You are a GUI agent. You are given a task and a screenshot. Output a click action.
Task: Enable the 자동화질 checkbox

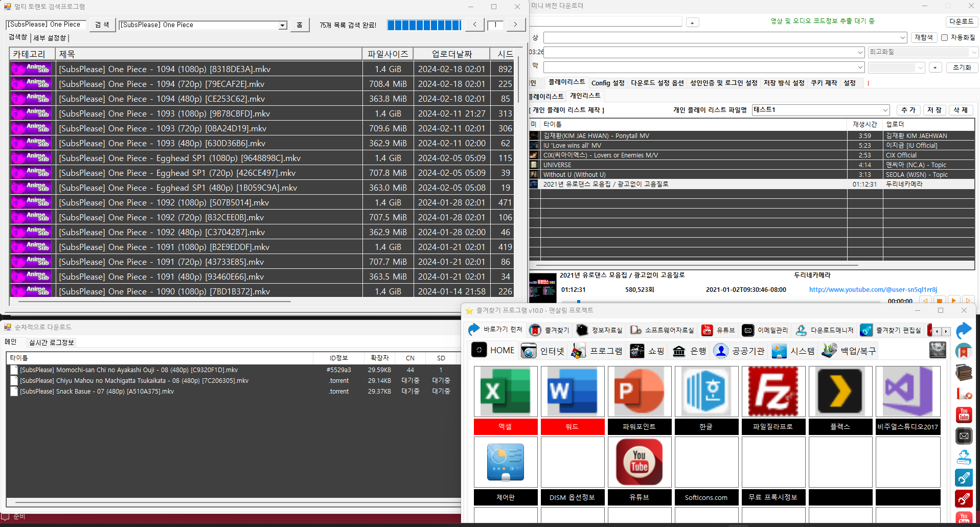[945, 37]
